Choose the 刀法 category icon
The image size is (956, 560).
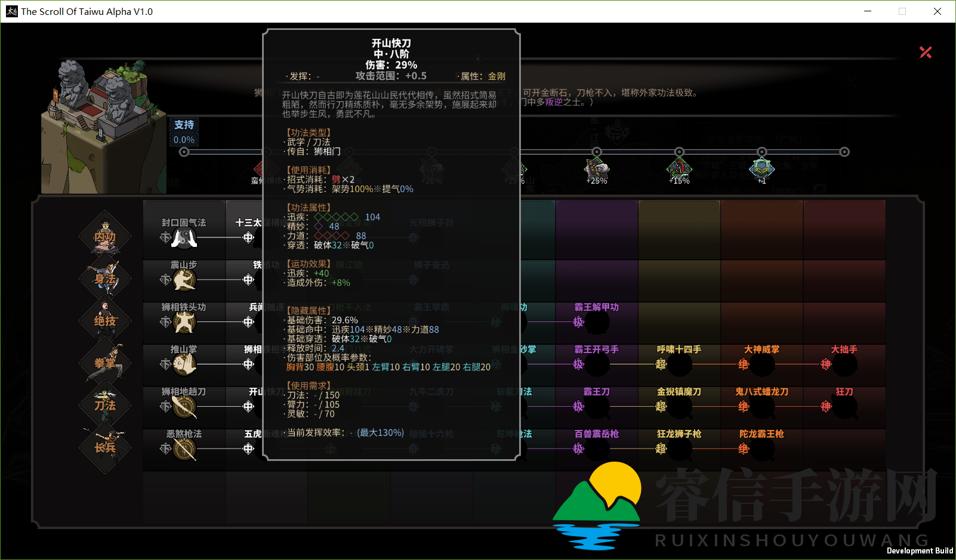[x=106, y=405]
